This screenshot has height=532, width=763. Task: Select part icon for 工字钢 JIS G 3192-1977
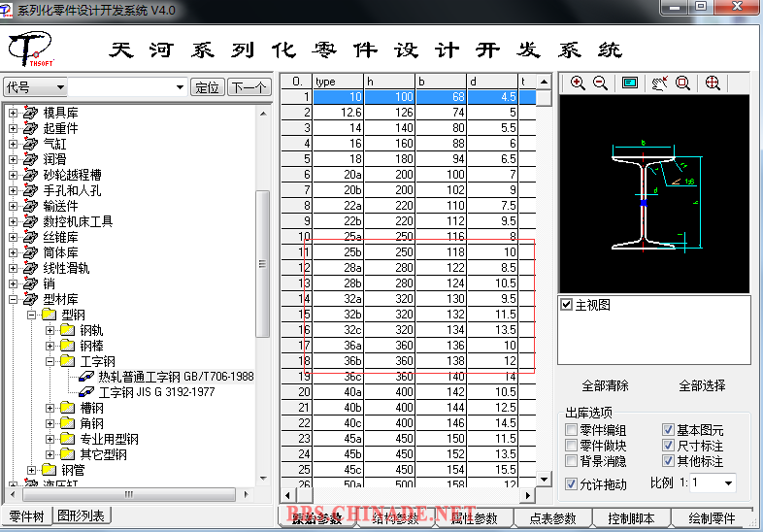coord(86,392)
